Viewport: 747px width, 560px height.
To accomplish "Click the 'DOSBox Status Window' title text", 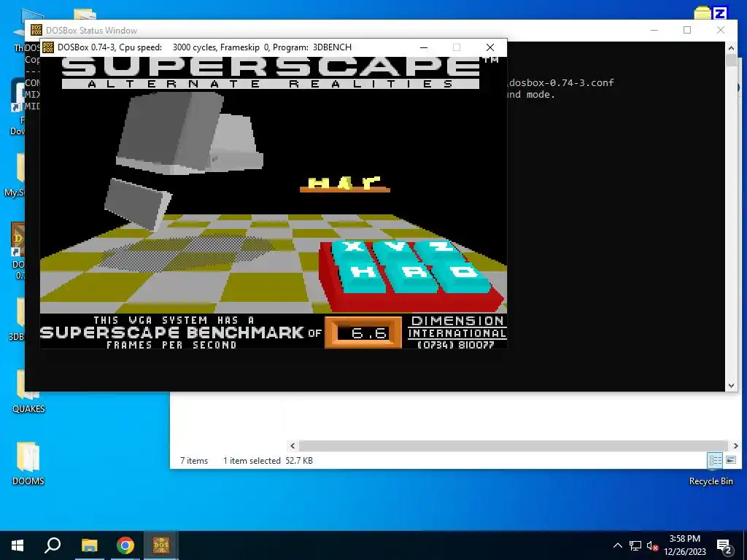I will point(91,31).
